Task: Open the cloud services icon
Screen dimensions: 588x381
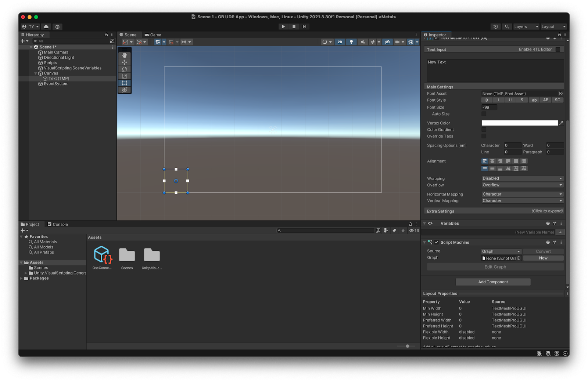Action: (x=46, y=26)
